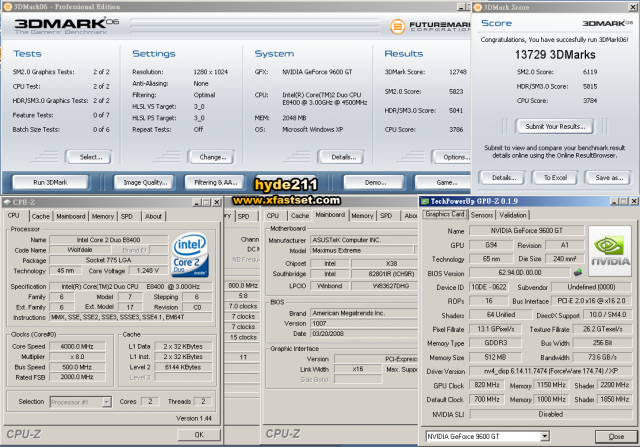Click the Memory Type GDDR3 field

[495, 343]
